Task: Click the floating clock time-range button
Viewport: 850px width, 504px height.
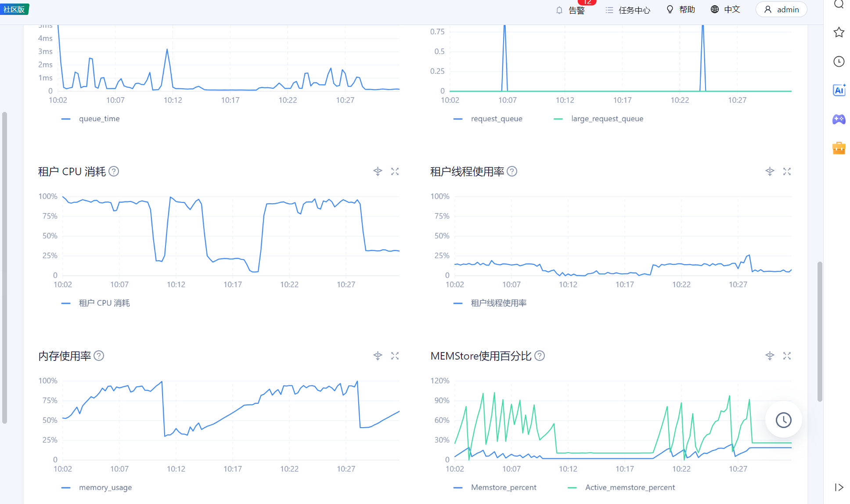Action: (784, 420)
